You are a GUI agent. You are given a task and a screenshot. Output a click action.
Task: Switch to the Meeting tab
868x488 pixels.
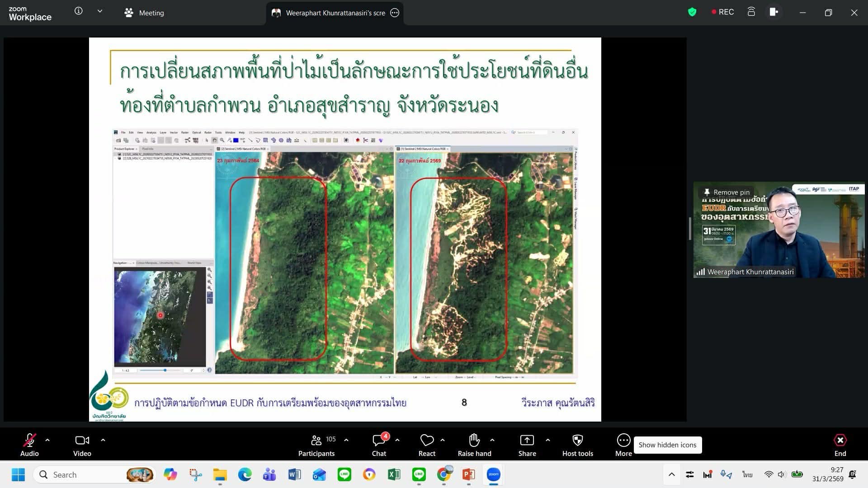click(145, 13)
